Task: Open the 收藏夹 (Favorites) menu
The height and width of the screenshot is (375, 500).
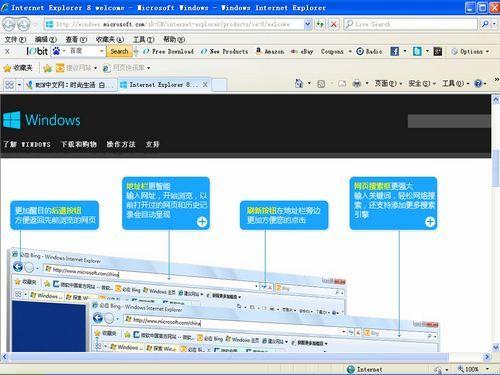Action: point(110,39)
